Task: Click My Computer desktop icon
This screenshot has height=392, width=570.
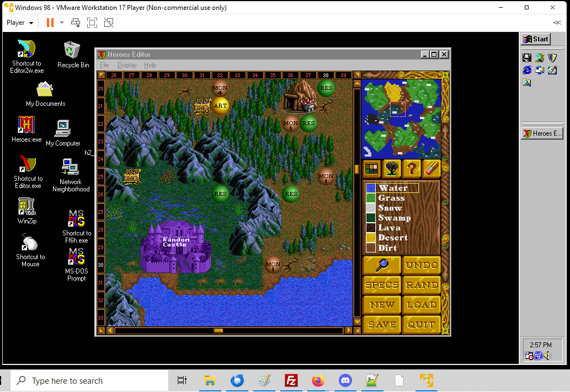Action: 63,133
